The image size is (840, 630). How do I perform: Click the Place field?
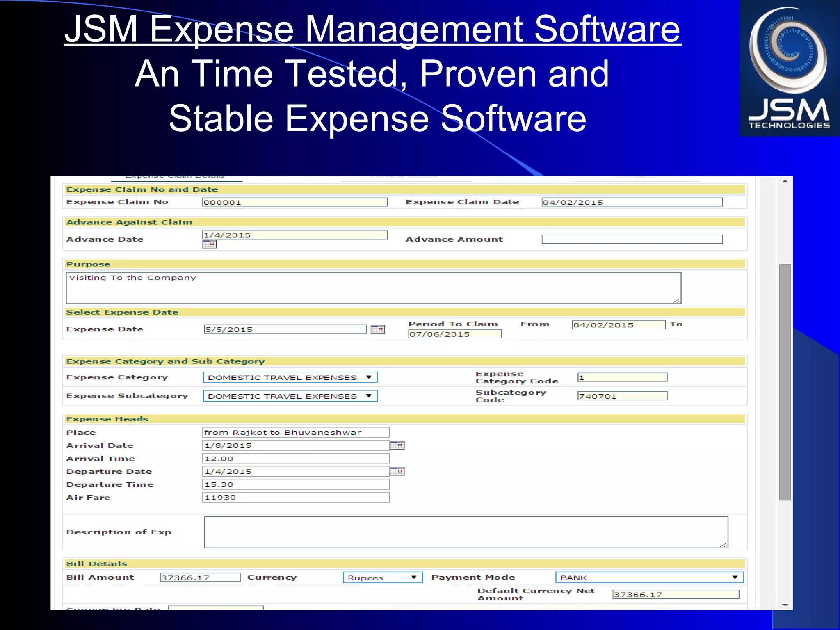[x=296, y=432]
